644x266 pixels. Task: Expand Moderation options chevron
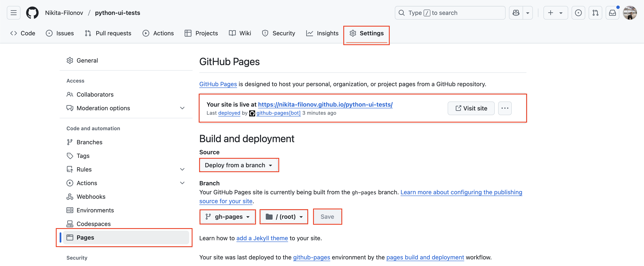[x=182, y=108]
